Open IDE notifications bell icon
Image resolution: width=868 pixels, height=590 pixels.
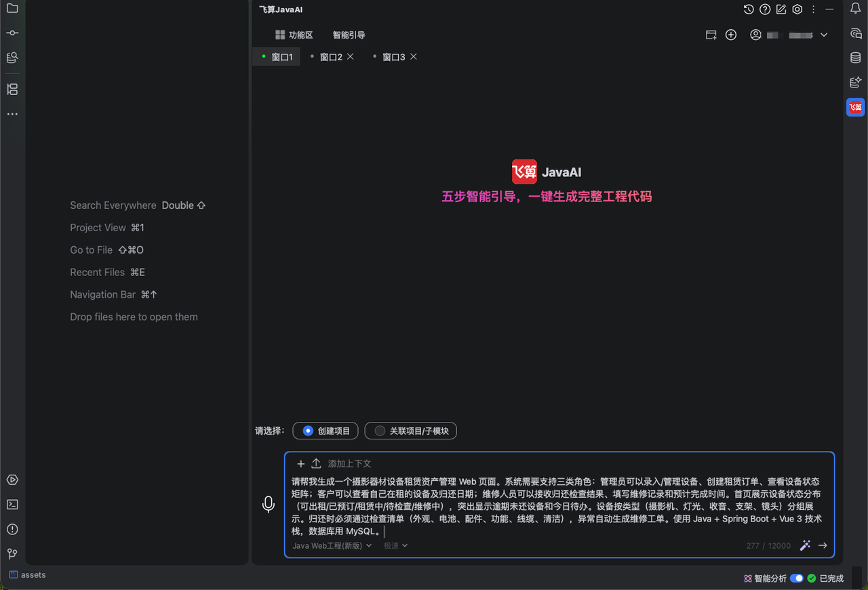(x=856, y=9)
